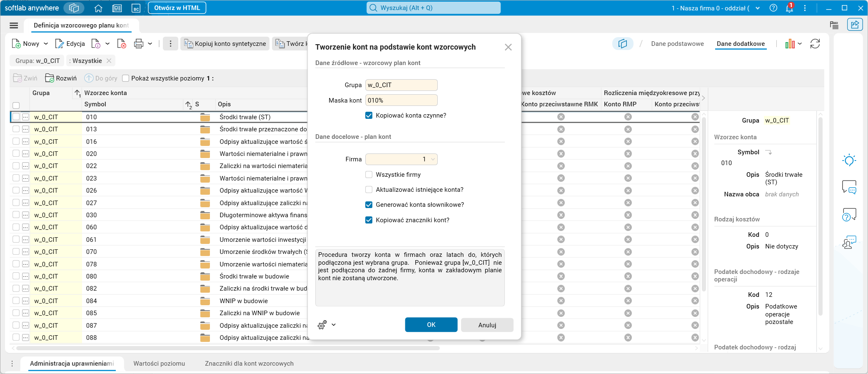
Task: Click the printer icon in toolbar
Action: [139, 44]
